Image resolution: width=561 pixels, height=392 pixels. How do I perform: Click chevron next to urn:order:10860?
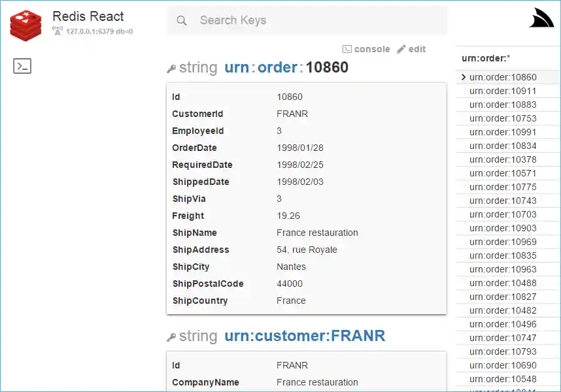464,77
